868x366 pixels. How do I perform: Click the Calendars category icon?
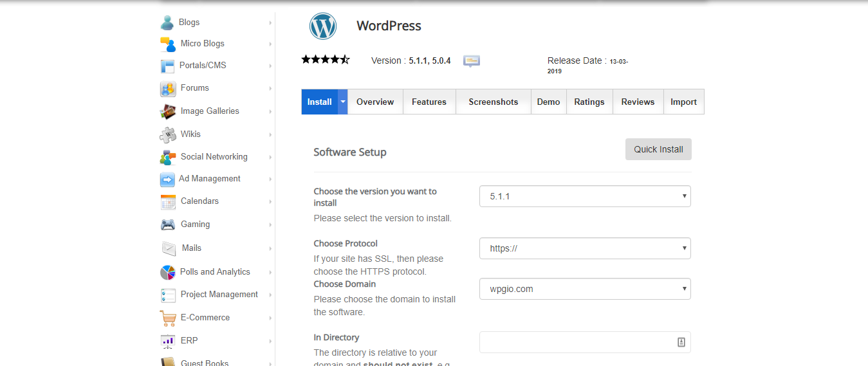[x=168, y=202]
